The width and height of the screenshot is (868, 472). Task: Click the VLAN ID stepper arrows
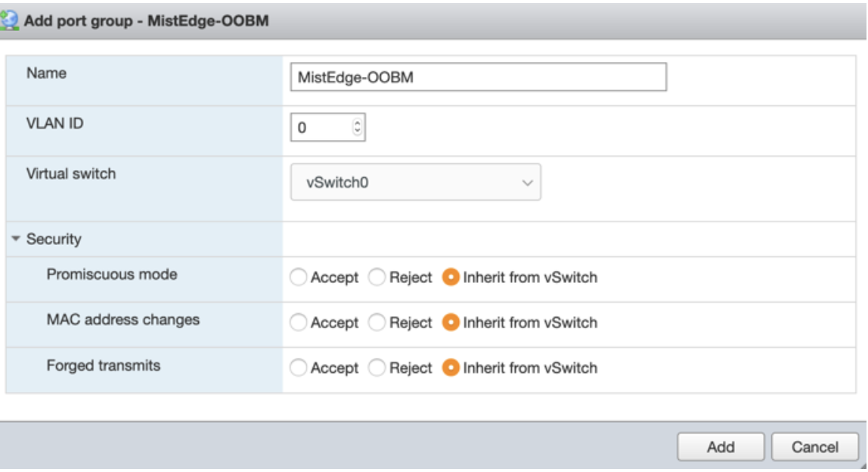[358, 128]
